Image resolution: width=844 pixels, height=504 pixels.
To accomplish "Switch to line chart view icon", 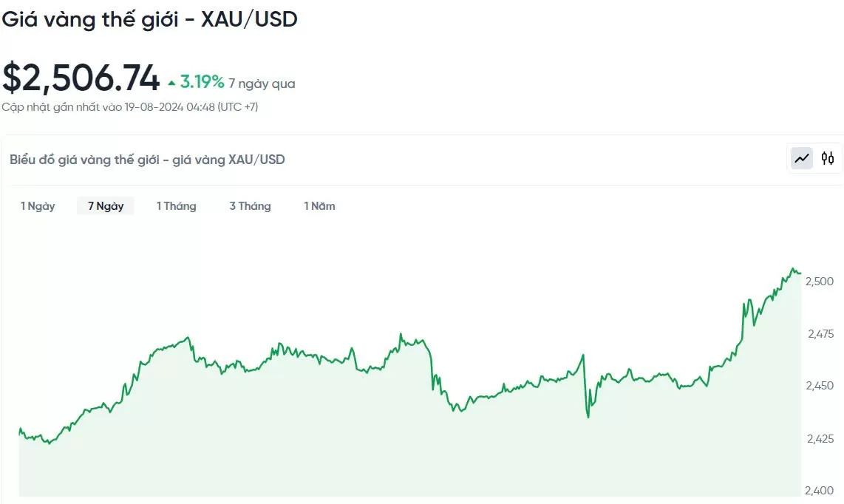I will [802, 158].
